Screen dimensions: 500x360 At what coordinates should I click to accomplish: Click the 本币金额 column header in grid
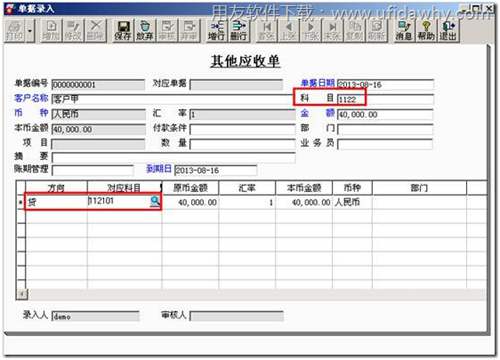304,188
